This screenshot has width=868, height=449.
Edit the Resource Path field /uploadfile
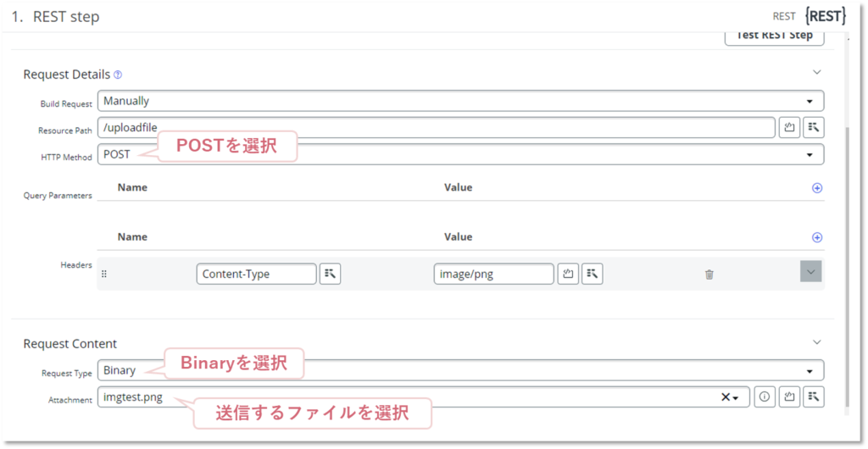point(437,128)
